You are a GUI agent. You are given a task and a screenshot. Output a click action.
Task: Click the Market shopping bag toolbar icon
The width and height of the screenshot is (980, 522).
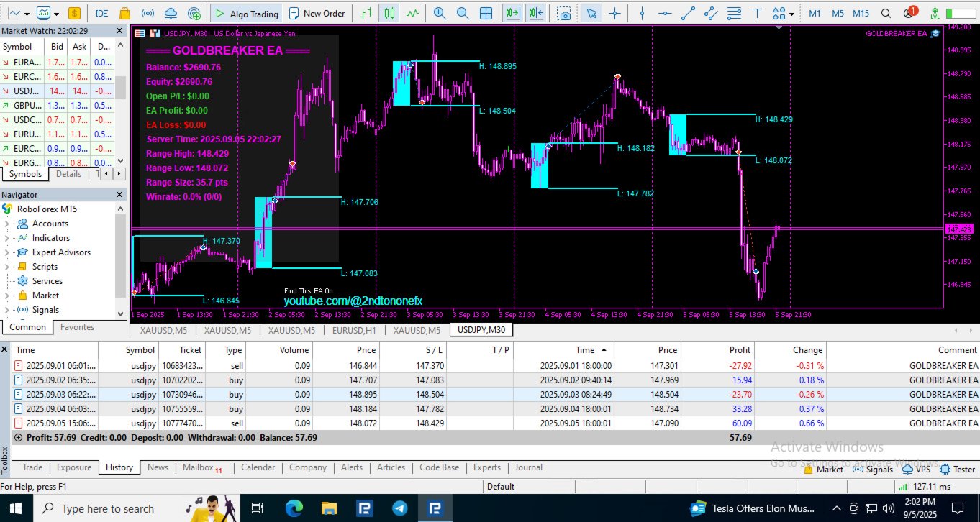124,13
